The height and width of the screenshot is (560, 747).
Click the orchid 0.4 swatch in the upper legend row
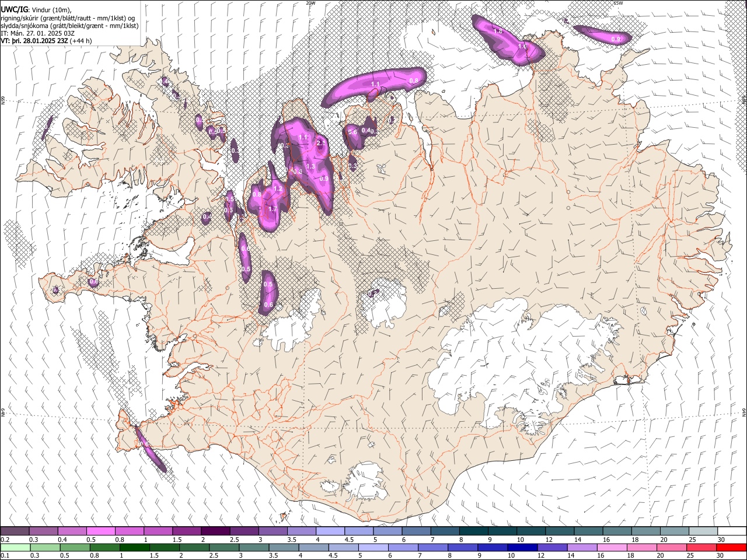tap(72, 531)
